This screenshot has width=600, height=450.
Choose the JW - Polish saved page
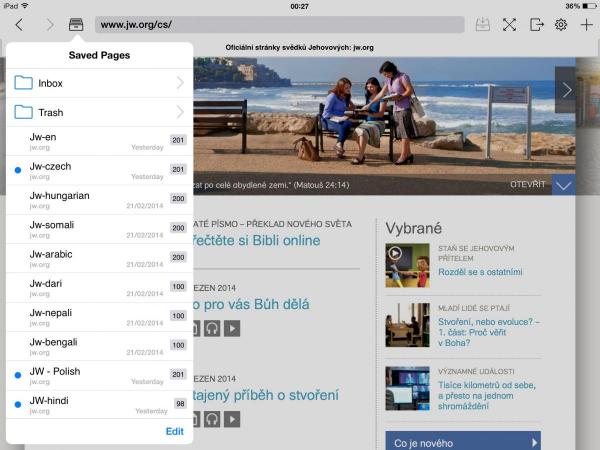click(90, 376)
